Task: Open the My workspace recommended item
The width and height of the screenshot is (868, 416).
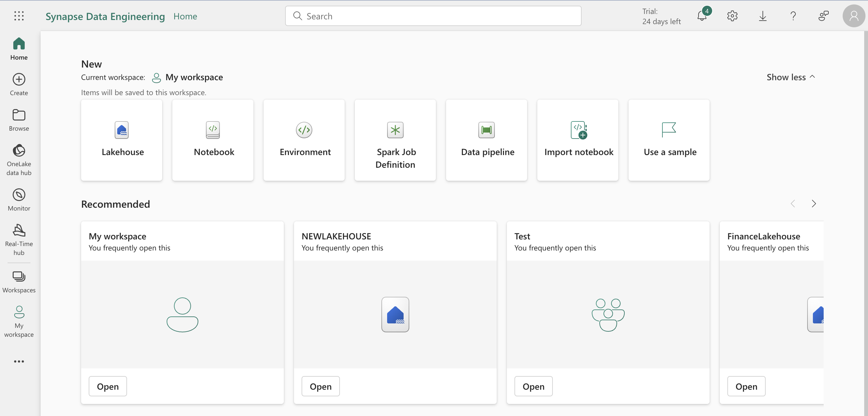Action: [108, 386]
